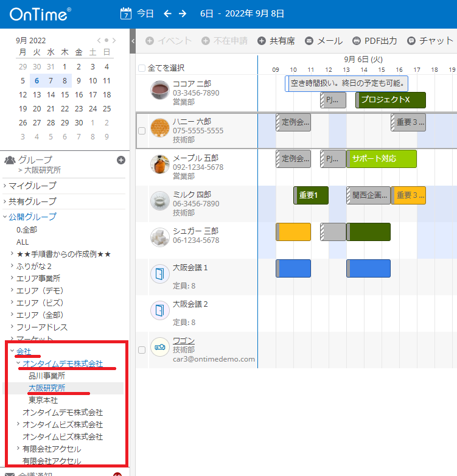Send mail via メール toolbar button
457x476 pixels.
(x=324, y=41)
